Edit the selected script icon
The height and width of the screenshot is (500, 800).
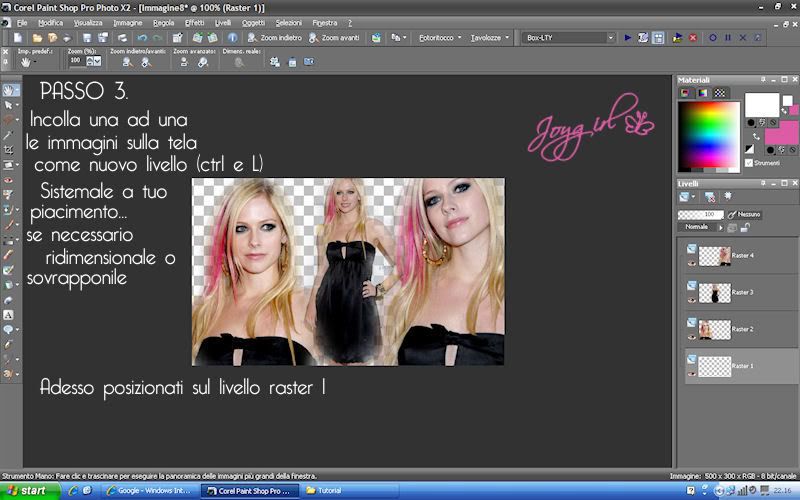click(x=643, y=38)
